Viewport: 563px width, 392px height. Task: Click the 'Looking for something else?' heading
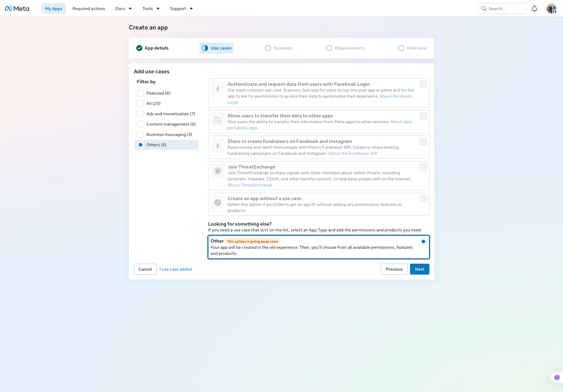click(240, 224)
